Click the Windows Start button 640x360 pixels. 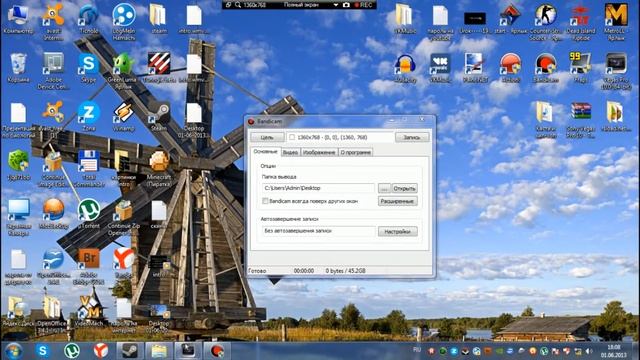[x=13, y=351]
